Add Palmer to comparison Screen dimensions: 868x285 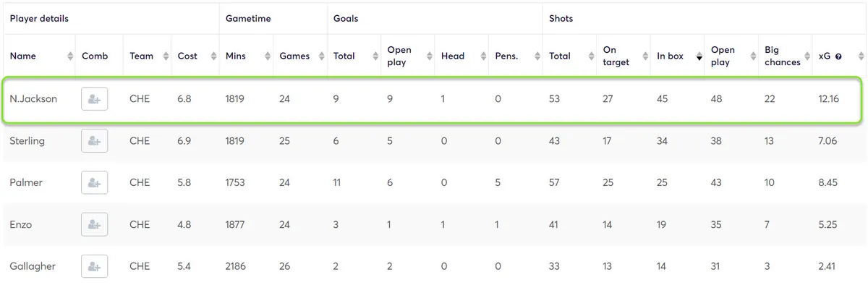click(x=94, y=182)
